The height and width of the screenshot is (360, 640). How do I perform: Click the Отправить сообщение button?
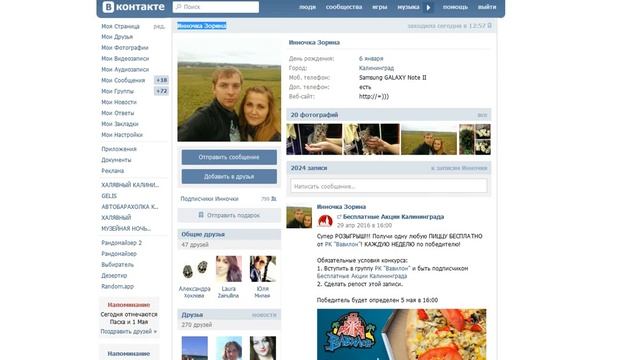[x=229, y=157]
